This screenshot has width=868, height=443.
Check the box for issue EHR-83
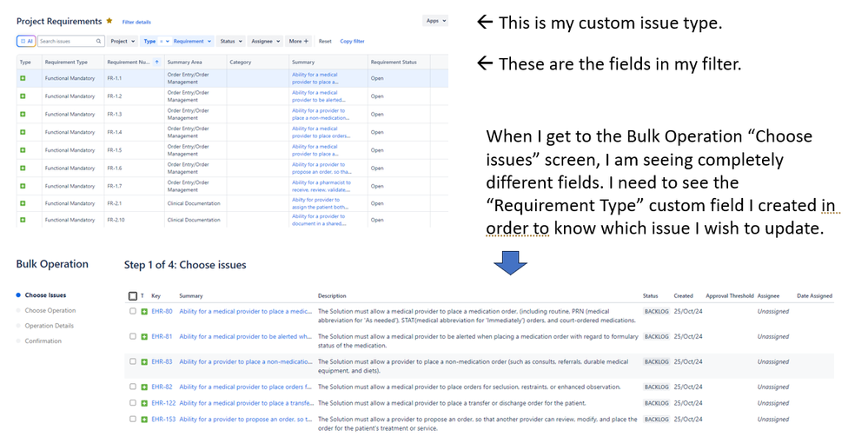[132, 361]
